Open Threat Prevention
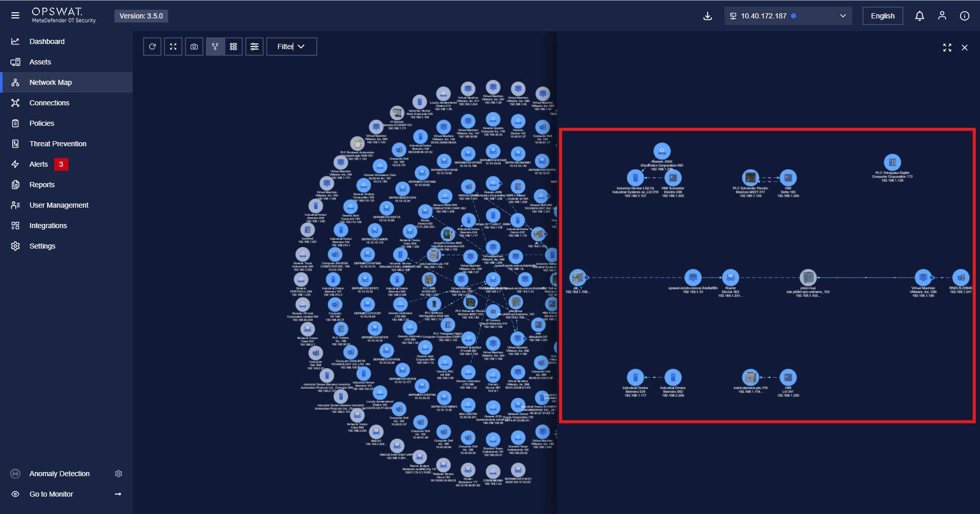 click(x=66, y=144)
